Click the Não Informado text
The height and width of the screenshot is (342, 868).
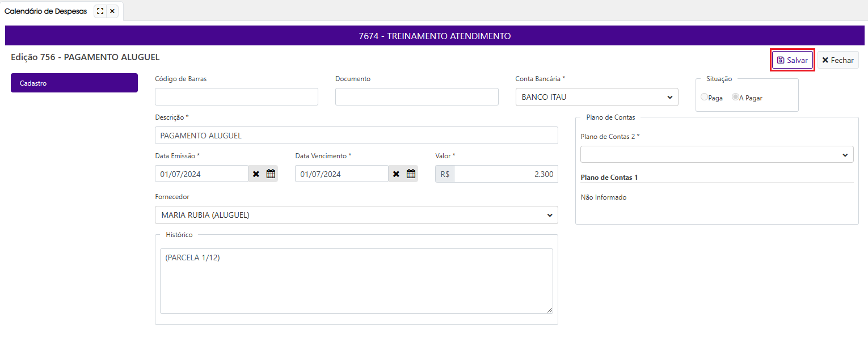point(604,197)
